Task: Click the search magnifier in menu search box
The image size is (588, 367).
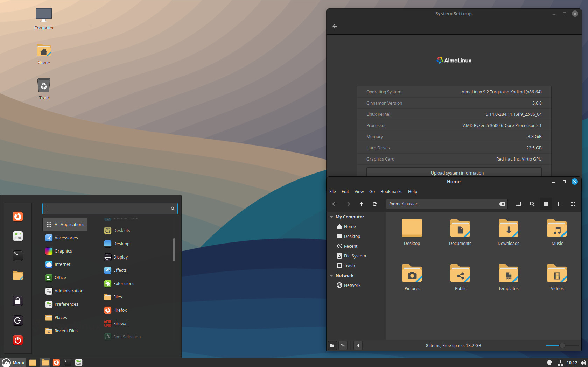Action: pos(173,209)
